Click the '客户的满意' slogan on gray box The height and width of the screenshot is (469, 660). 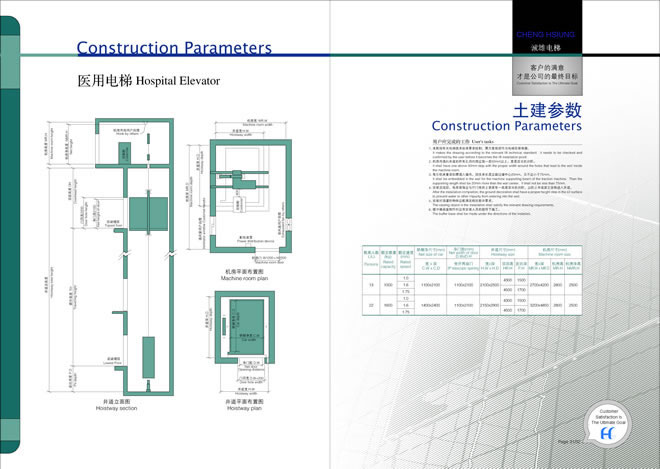click(547, 67)
